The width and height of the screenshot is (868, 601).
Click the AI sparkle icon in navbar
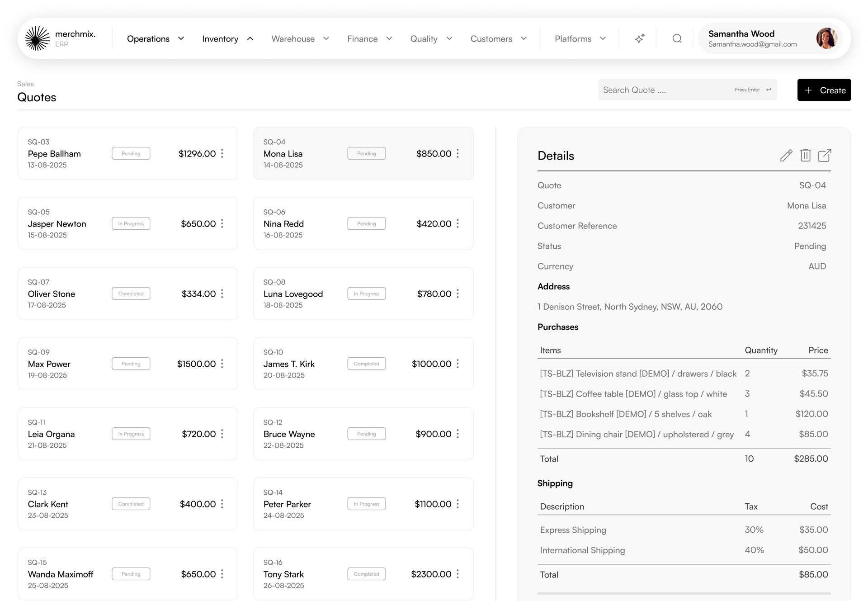click(x=639, y=38)
